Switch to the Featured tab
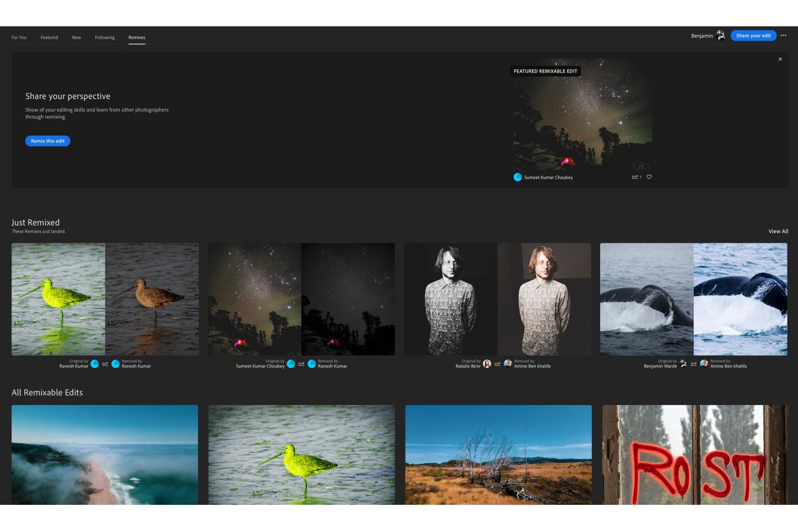 click(49, 38)
